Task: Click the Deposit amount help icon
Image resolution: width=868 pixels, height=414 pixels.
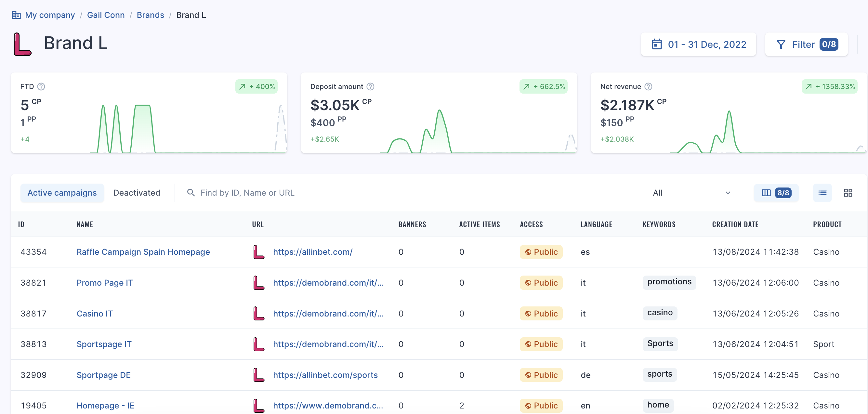Action: point(370,86)
